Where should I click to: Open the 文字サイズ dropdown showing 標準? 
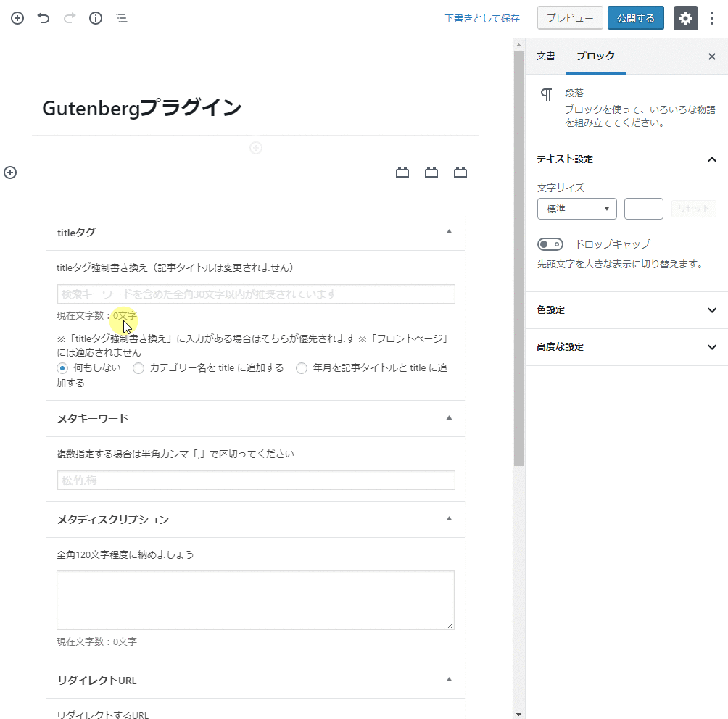577,209
